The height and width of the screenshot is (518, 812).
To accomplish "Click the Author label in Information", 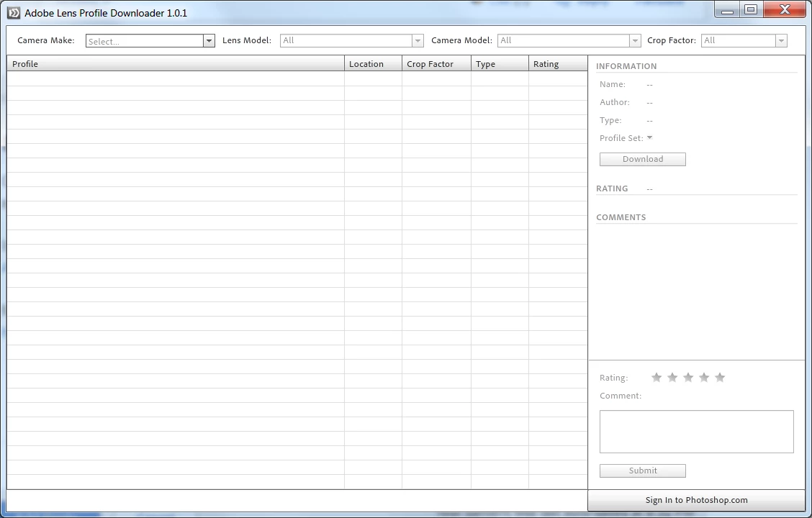I will click(x=615, y=102).
